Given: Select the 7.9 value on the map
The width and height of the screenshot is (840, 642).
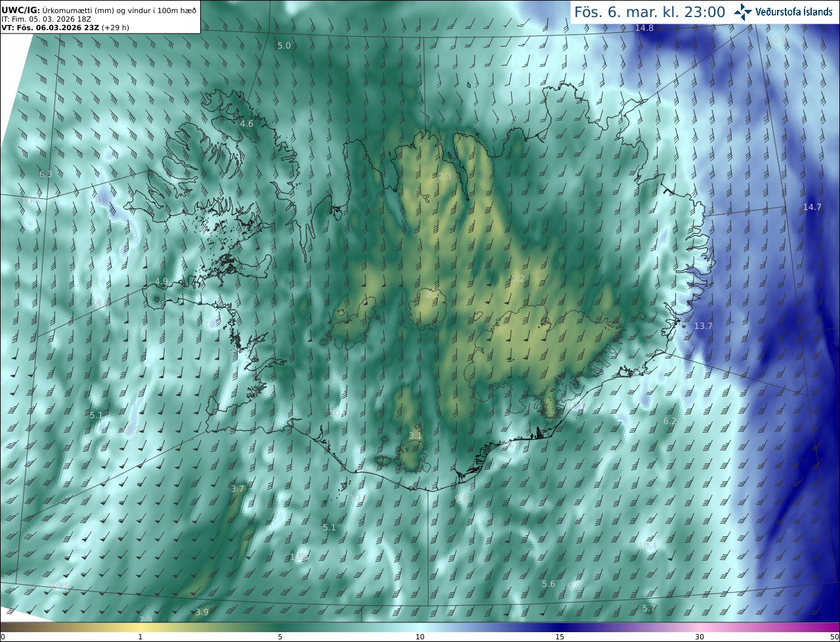Looking at the screenshot, I should tap(146, 619).
